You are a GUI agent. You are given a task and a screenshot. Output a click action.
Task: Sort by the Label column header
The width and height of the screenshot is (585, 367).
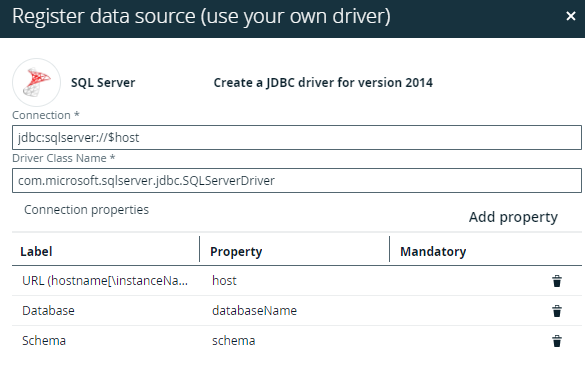click(x=36, y=251)
